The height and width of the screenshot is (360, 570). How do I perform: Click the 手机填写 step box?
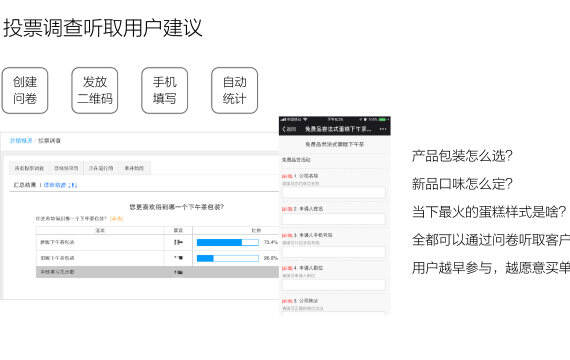pyautogui.click(x=164, y=90)
